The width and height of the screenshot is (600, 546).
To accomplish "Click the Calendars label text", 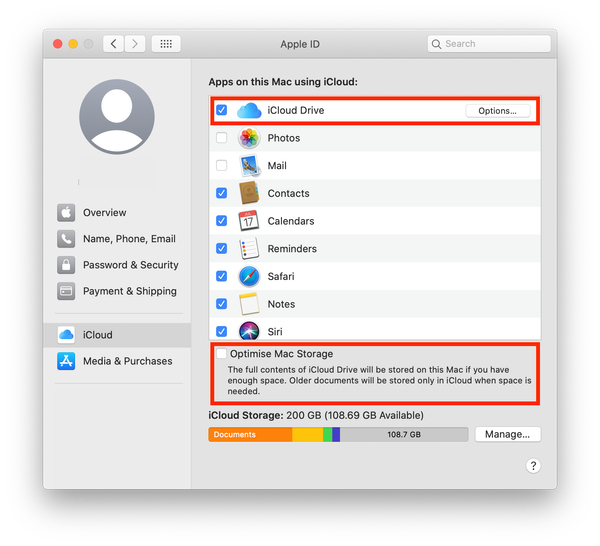I will point(291,221).
